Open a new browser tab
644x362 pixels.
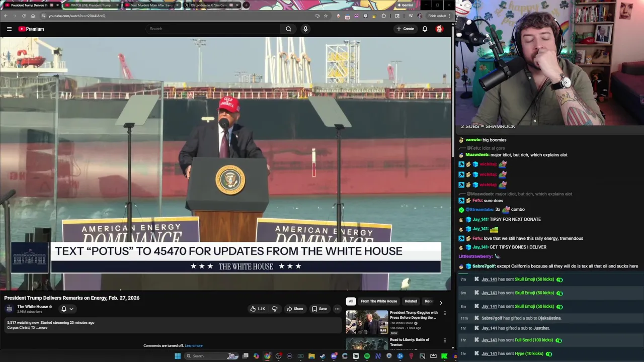coord(246,5)
